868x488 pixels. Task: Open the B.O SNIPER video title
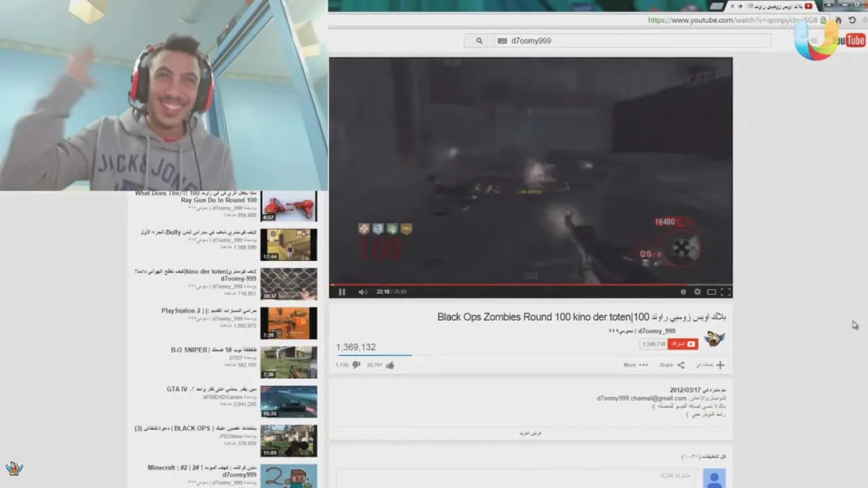(x=214, y=350)
